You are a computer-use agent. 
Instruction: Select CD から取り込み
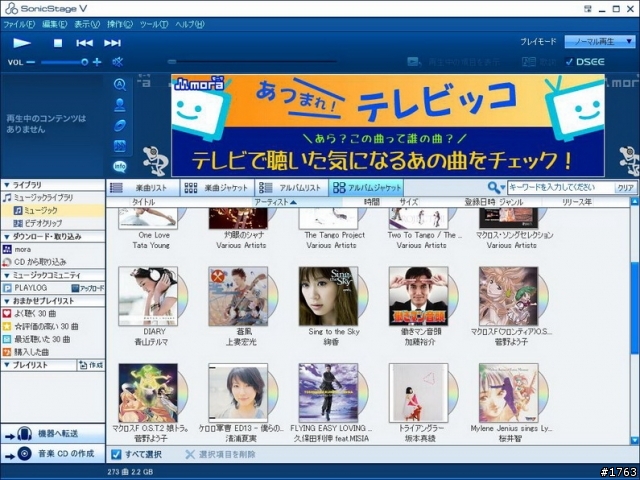[x=34, y=262]
